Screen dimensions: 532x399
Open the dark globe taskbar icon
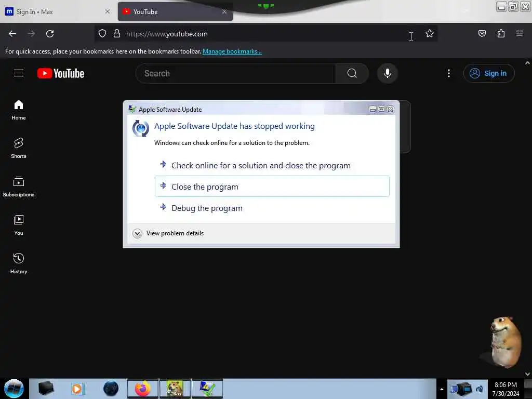click(111, 389)
